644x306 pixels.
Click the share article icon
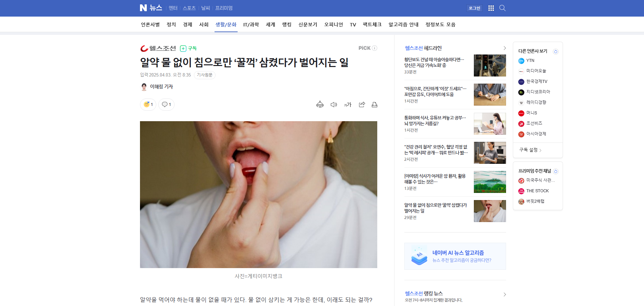(x=362, y=105)
